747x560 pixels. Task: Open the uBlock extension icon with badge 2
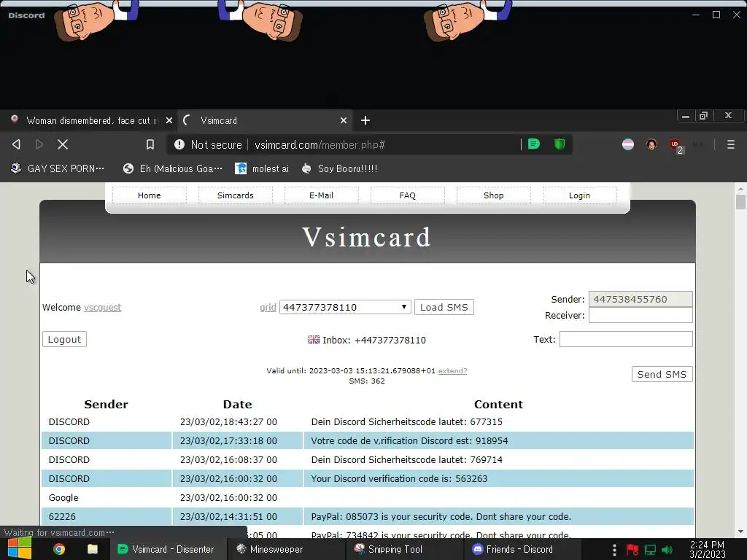click(x=676, y=145)
